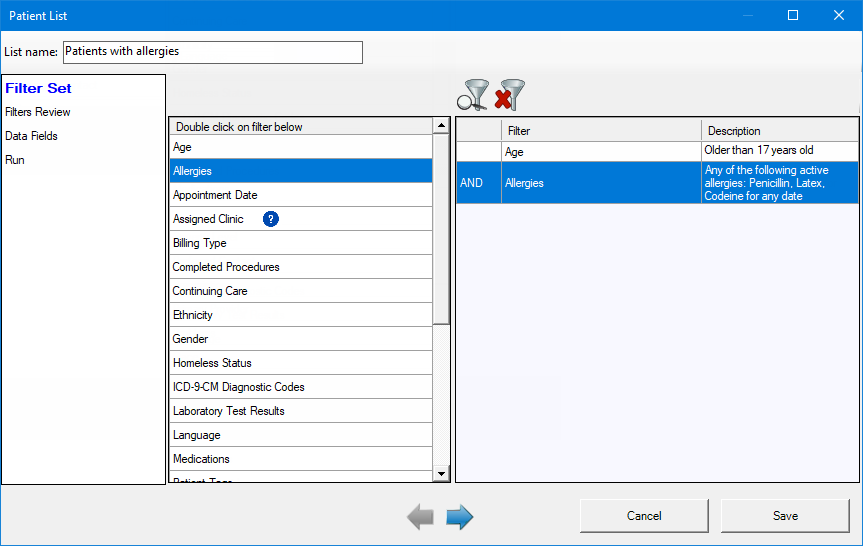This screenshot has height=546, width=863.
Task: Click the filter list scroll up arrow
Action: tap(441, 126)
